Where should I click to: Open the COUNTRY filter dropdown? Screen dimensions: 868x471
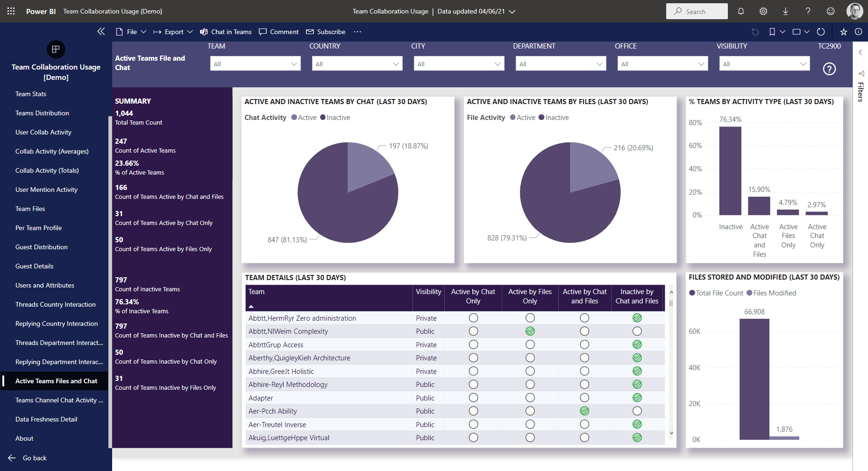[x=357, y=64]
